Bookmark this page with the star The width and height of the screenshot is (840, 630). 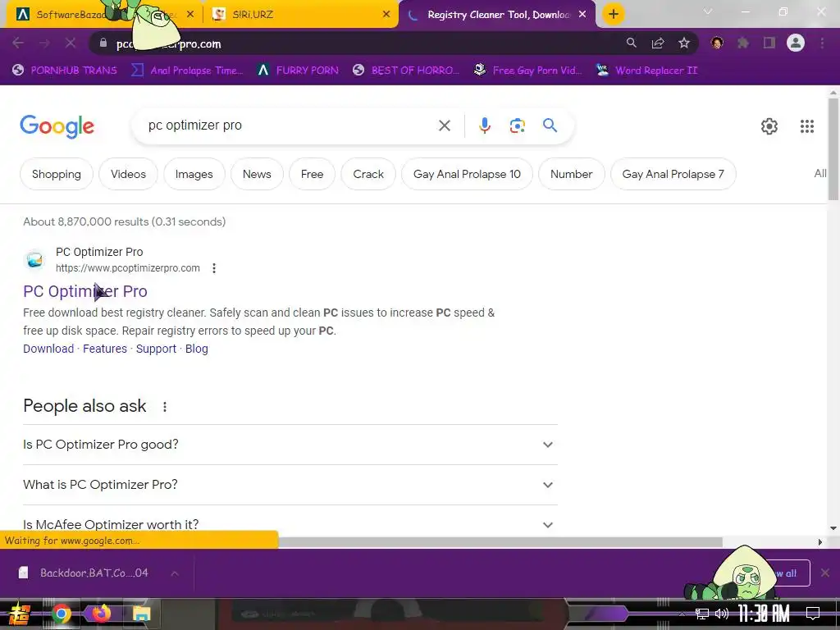[x=684, y=43]
